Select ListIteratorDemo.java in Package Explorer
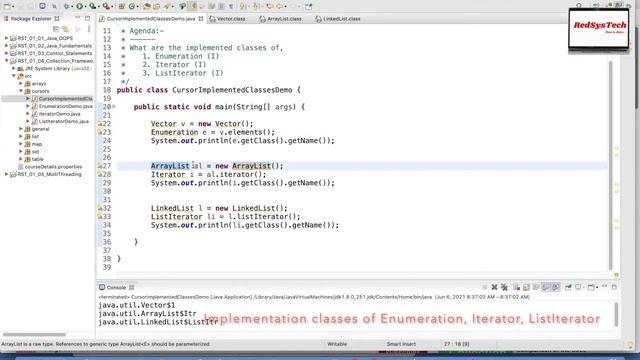Viewport: 640px width, 360px height. [x=63, y=121]
